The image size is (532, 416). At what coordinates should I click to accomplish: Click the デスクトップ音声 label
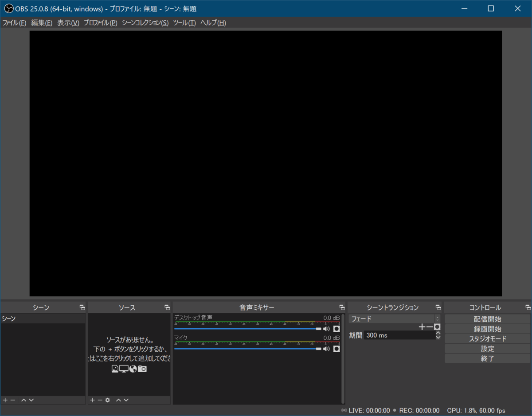point(193,318)
